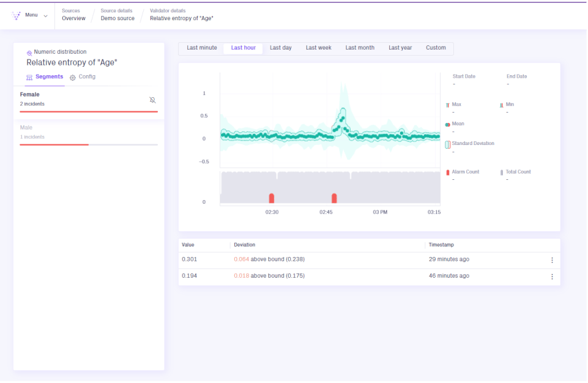The image size is (588, 383).
Task: Click the End Date label
Action: pyautogui.click(x=517, y=76)
